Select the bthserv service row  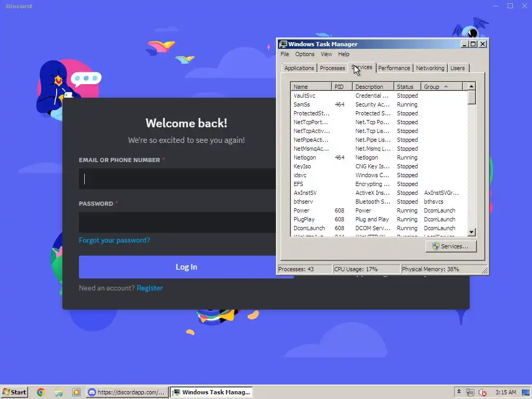click(x=379, y=202)
